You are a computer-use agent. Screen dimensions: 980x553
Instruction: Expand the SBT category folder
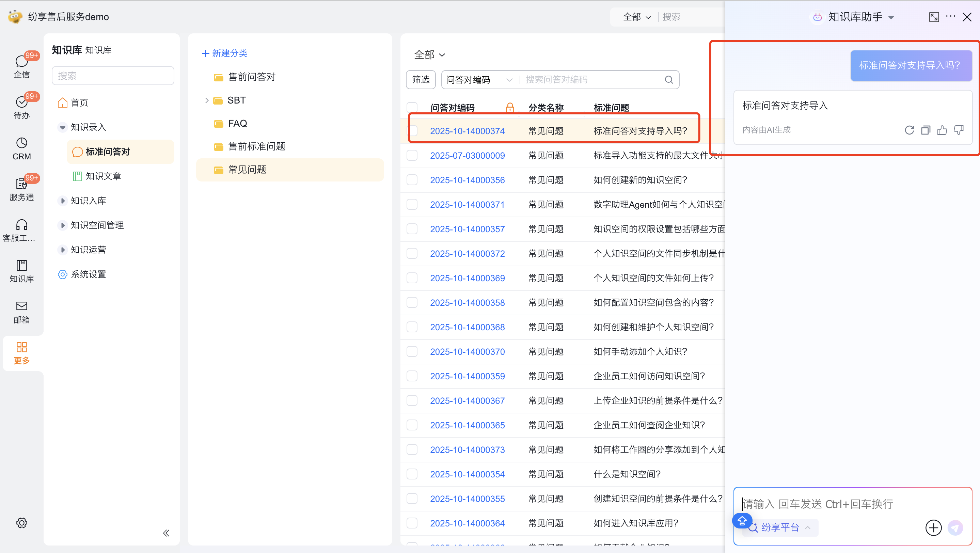pos(207,100)
